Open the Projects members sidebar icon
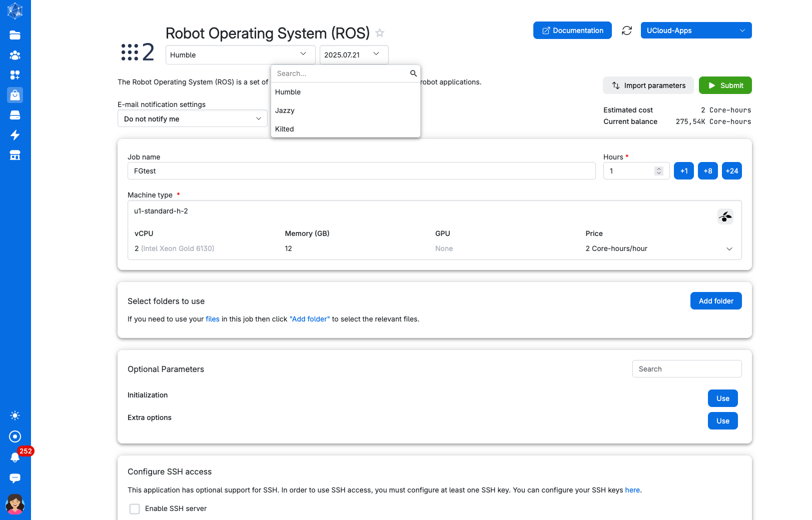Screen dimensions: 812x520 (15, 55)
